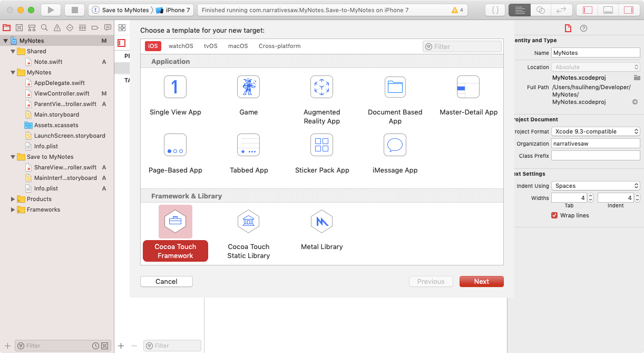
Task: Show the File inspector document icon
Action: pos(568,28)
